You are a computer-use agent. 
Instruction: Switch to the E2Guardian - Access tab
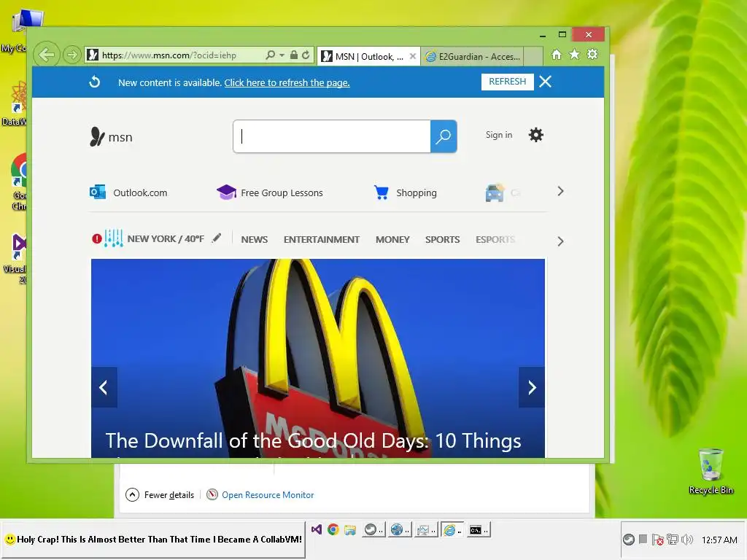[473, 57]
